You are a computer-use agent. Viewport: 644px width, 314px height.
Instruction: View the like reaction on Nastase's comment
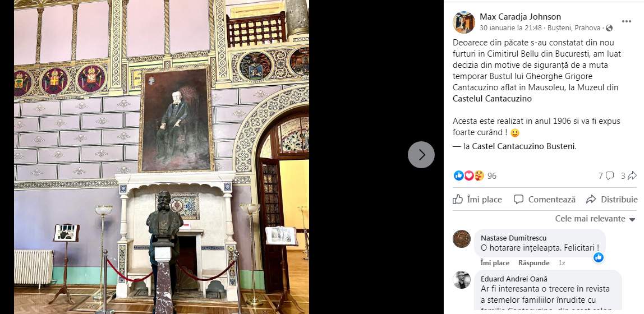pos(599,257)
